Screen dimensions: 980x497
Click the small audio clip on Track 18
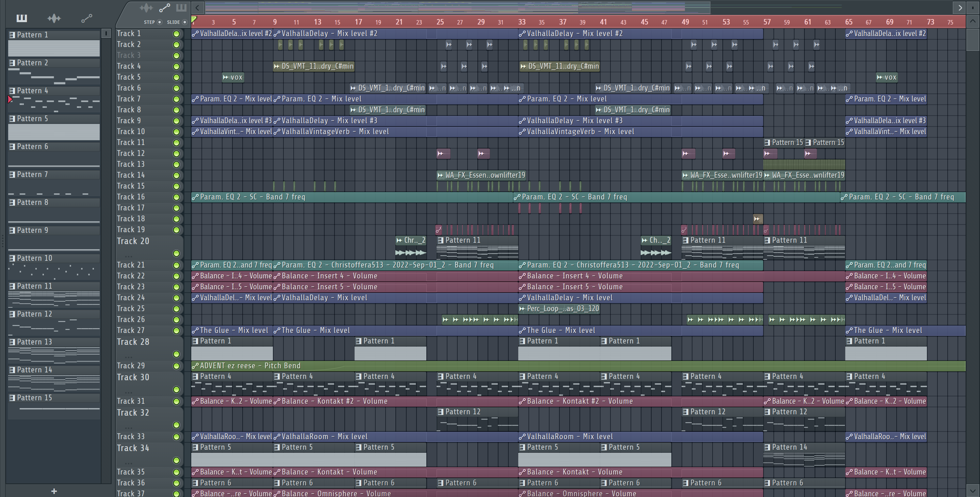pyautogui.click(x=757, y=219)
